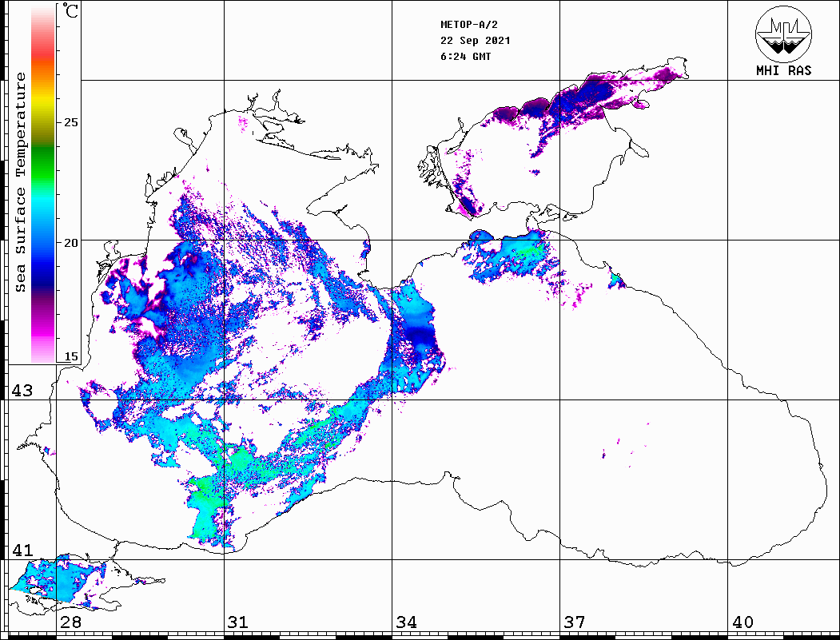
Task: Click the 25 tick label on legend
Action: coord(70,122)
